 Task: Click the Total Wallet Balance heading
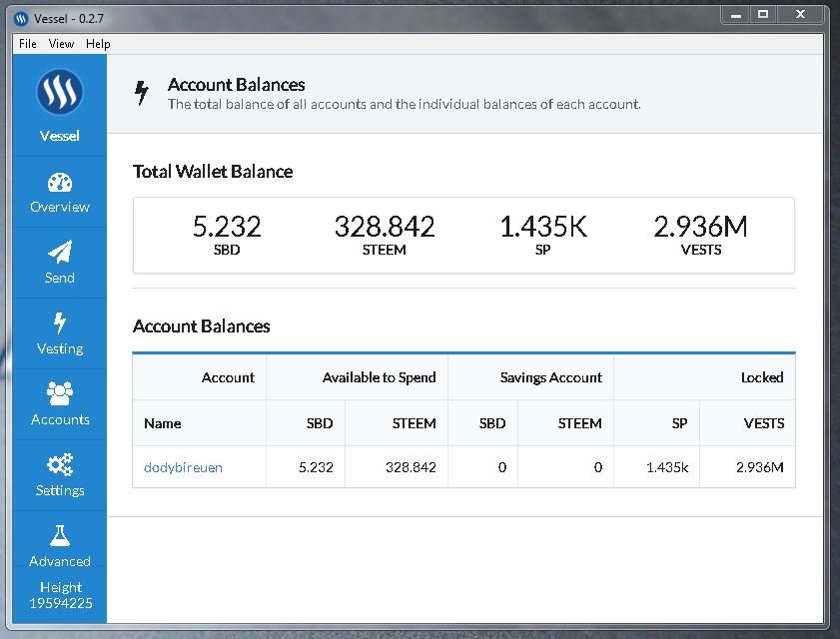point(213,172)
